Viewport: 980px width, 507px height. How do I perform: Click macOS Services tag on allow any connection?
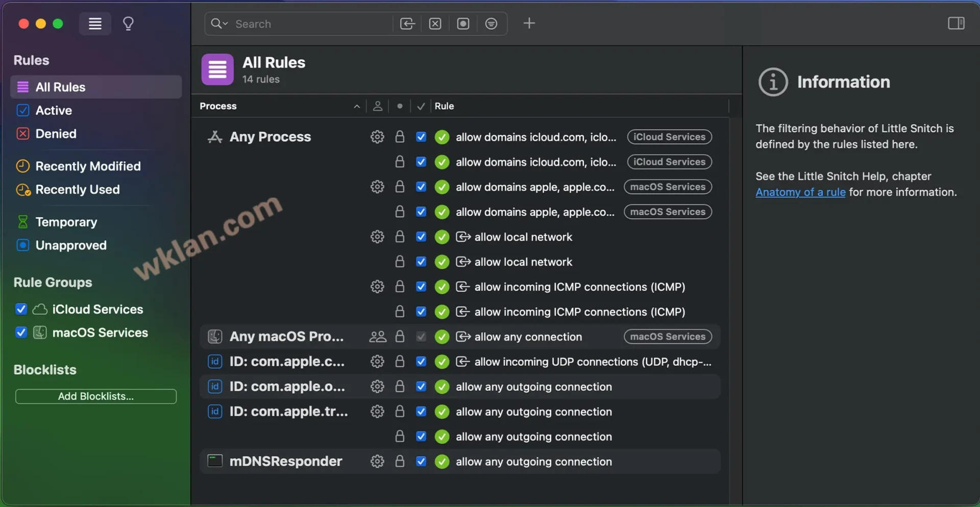click(x=668, y=336)
